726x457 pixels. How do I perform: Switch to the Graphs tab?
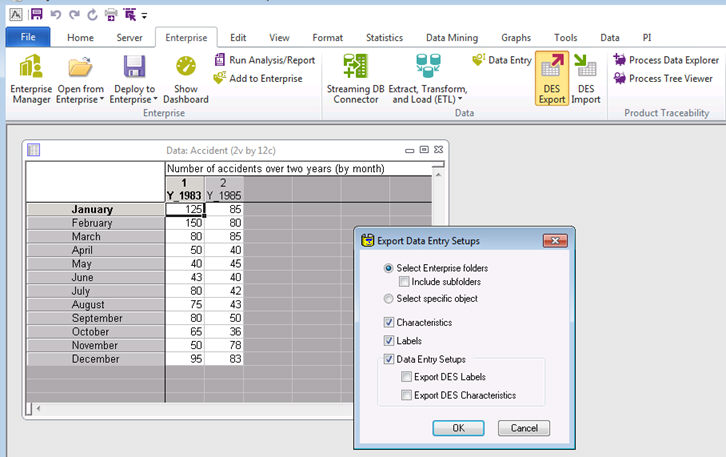tap(516, 38)
